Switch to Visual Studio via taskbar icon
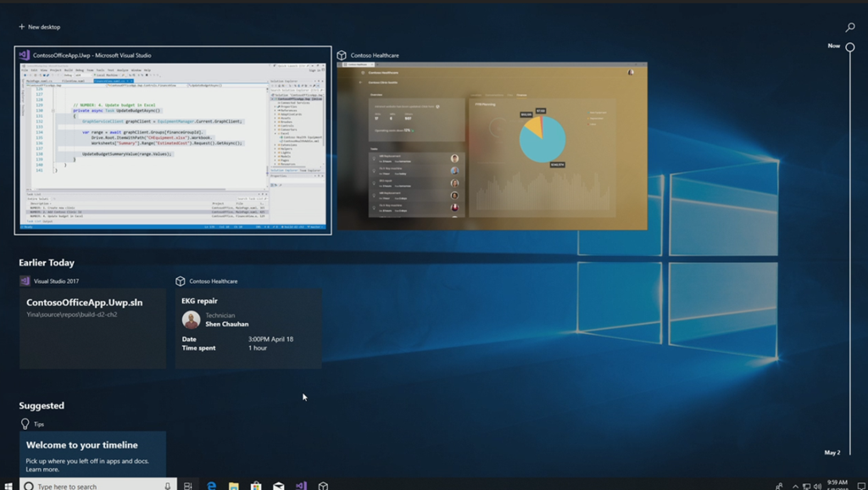Image resolution: width=868 pixels, height=490 pixels. [x=301, y=486]
